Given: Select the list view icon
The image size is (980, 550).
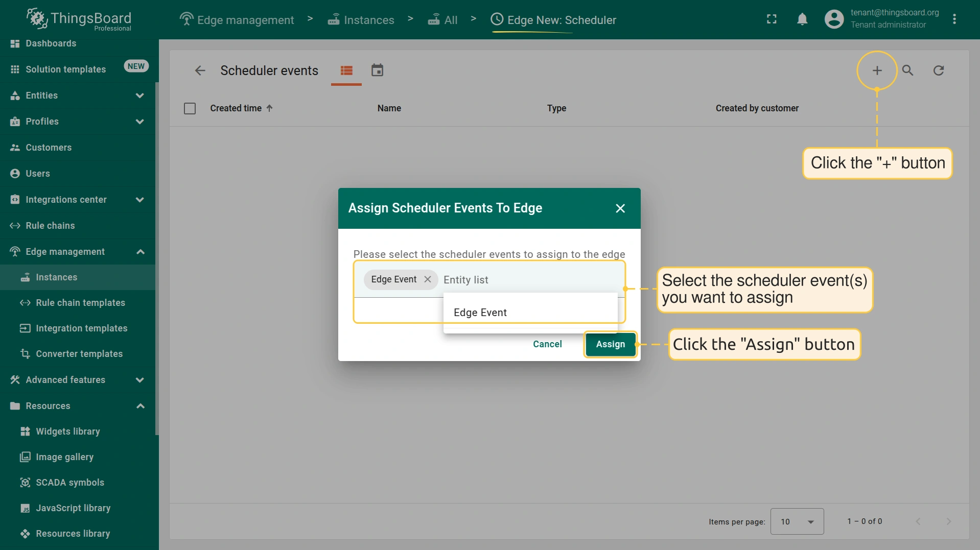Looking at the screenshot, I should coord(346,70).
